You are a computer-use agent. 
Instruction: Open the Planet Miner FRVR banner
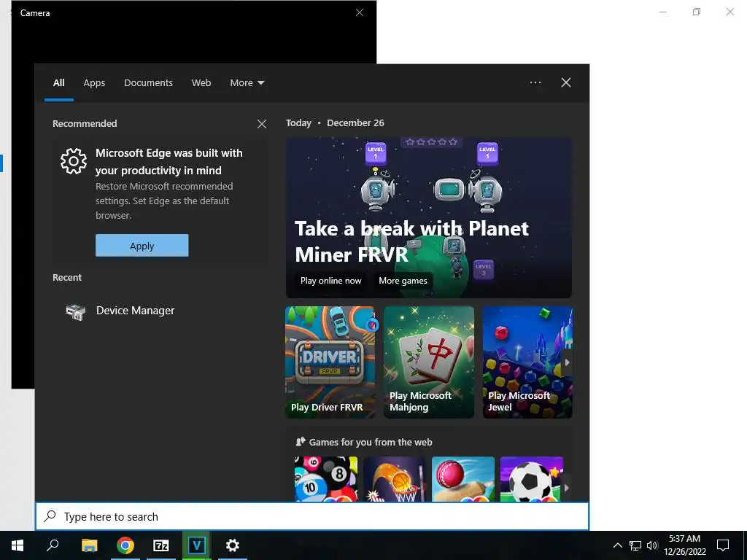coord(429,217)
